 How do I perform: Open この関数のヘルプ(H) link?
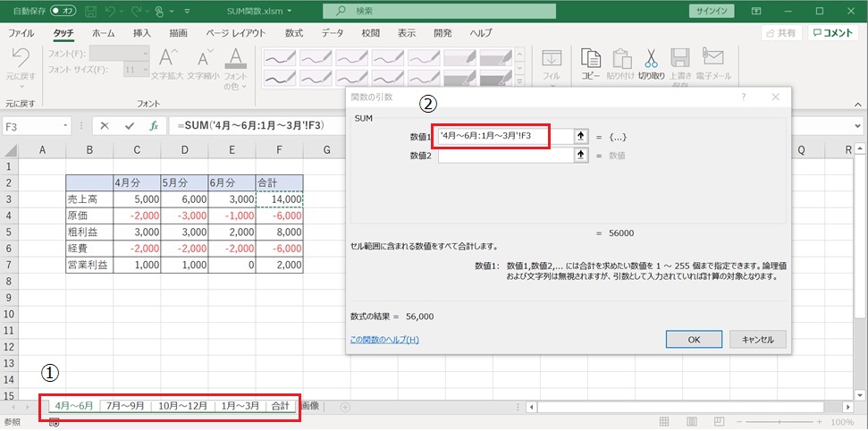(384, 340)
